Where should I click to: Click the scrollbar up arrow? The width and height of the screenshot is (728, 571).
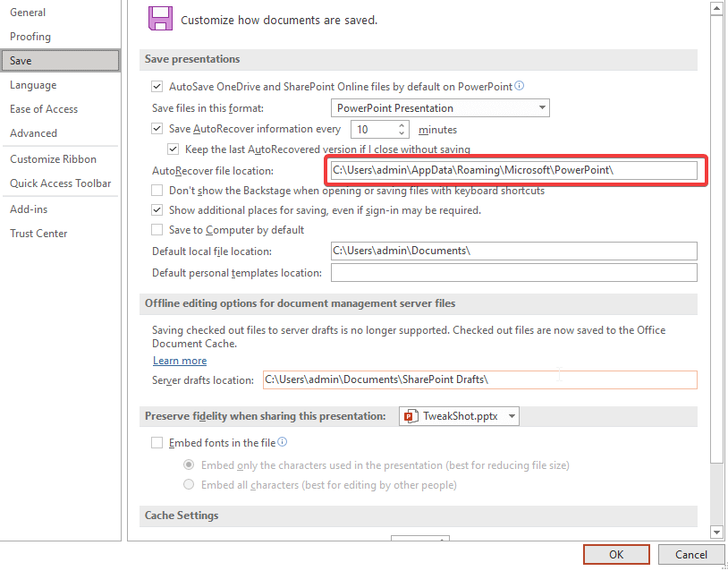click(x=717, y=8)
